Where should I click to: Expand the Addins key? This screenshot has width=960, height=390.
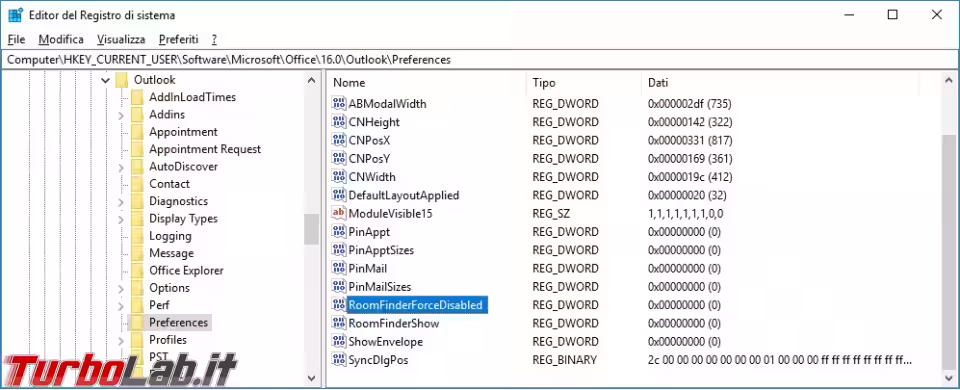click(x=121, y=115)
